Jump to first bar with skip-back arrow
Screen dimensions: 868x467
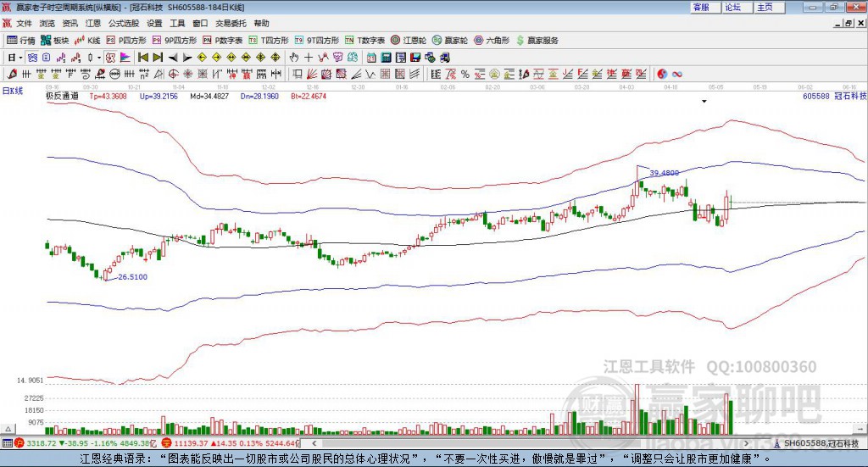click(142, 58)
